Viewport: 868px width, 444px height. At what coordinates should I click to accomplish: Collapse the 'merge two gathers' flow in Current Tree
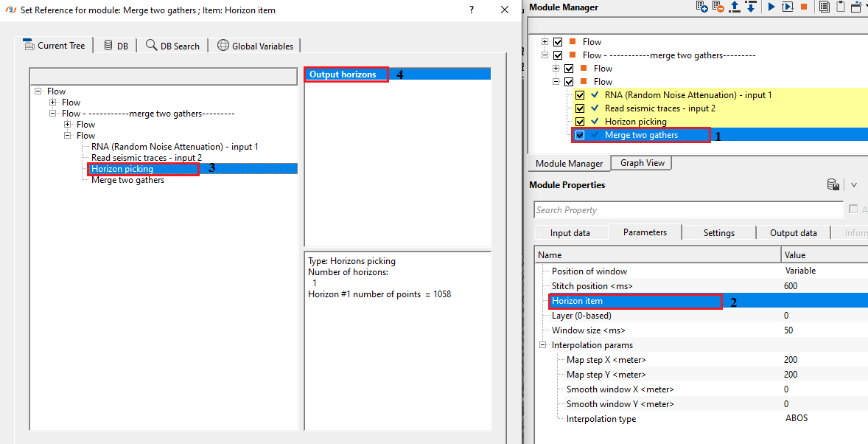[53, 114]
